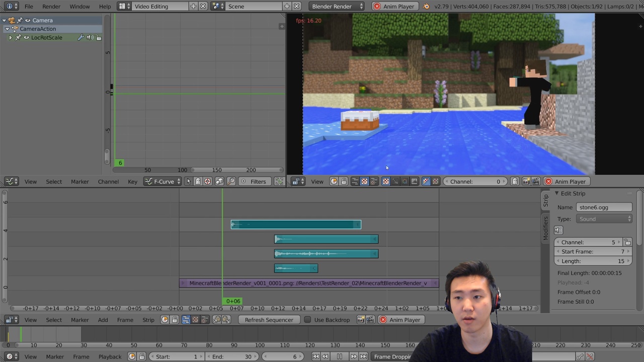644x362 pixels.
Task: Jump to the first frame in timeline
Action: (x=315, y=356)
